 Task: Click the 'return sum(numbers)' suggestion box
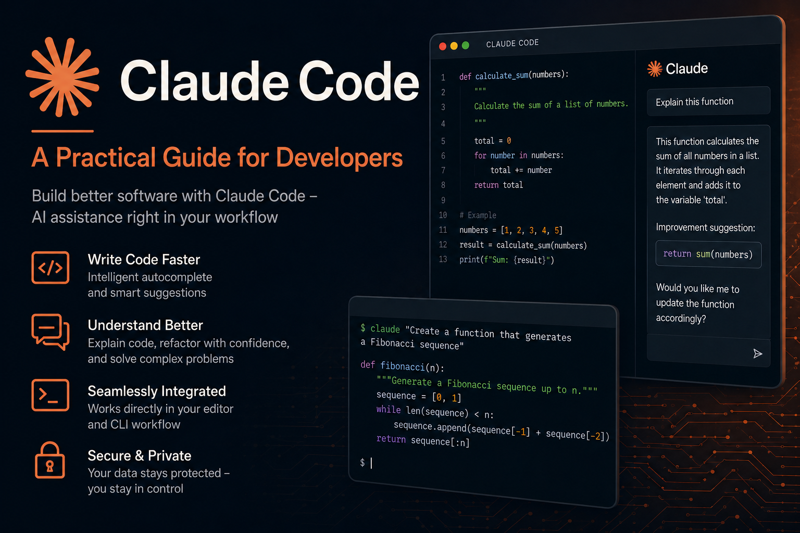coord(708,254)
